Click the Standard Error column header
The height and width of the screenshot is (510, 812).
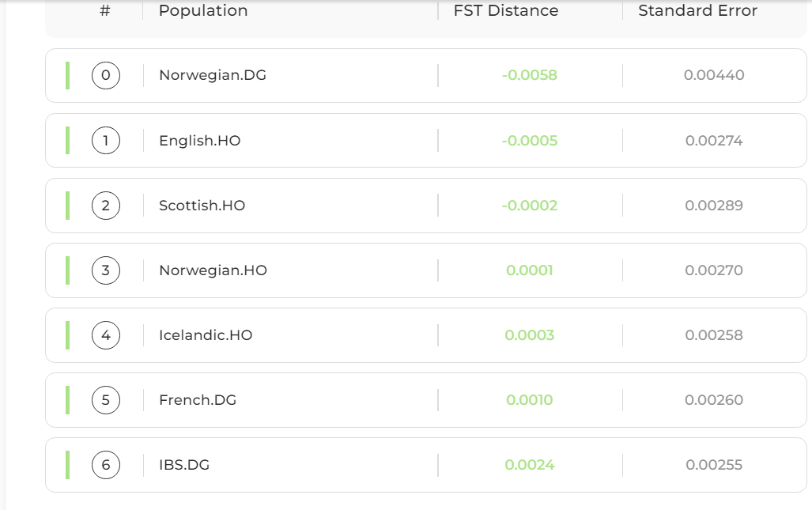click(697, 11)
